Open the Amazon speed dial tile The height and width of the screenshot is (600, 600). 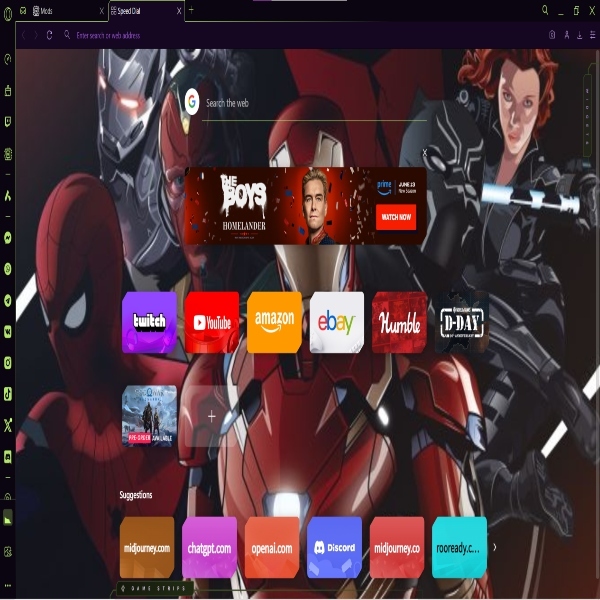point(274,322)
